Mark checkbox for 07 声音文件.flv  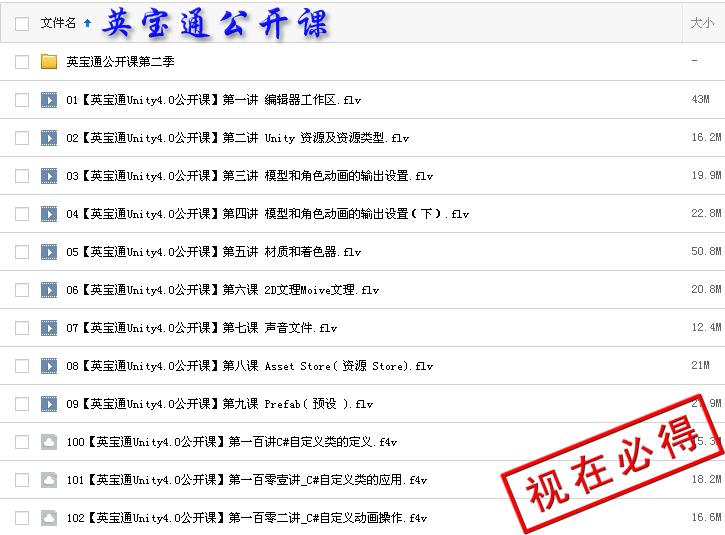[22, 328]
